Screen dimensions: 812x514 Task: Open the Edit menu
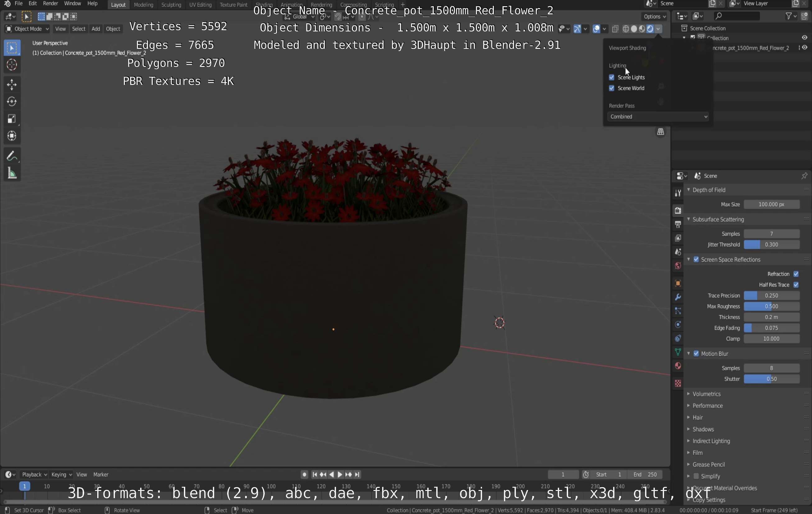pos(33,4)
